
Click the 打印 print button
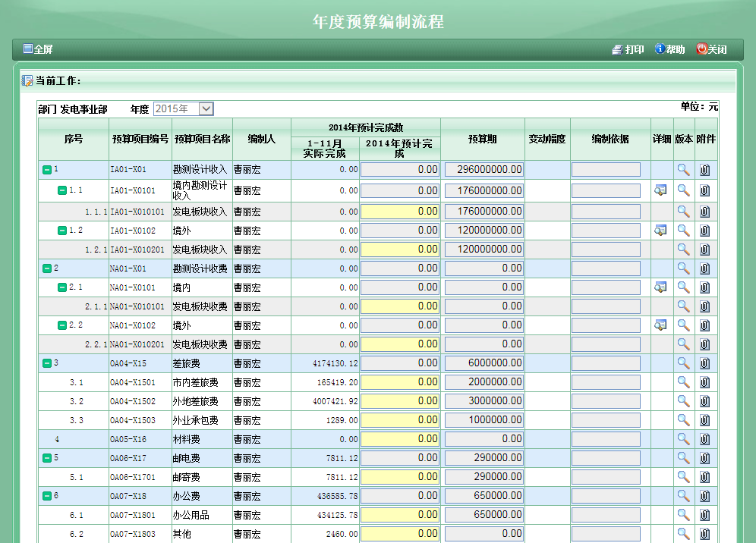click(x=628, y=49)
